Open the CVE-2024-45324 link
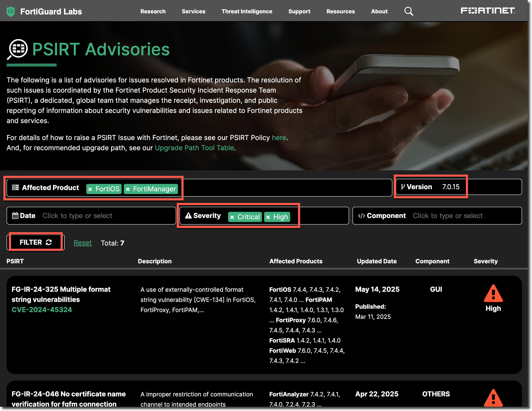 pos(42,310)
